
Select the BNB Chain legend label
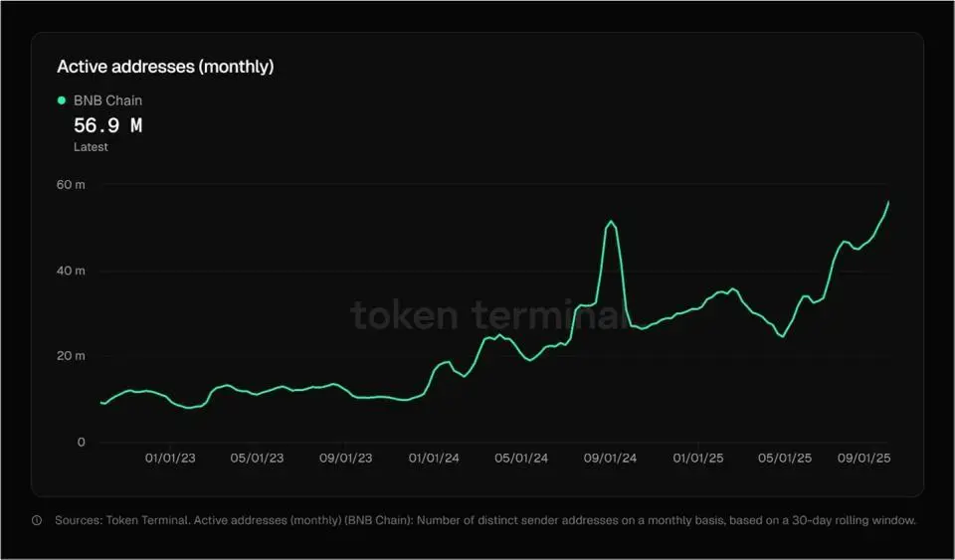click(107, 100)
